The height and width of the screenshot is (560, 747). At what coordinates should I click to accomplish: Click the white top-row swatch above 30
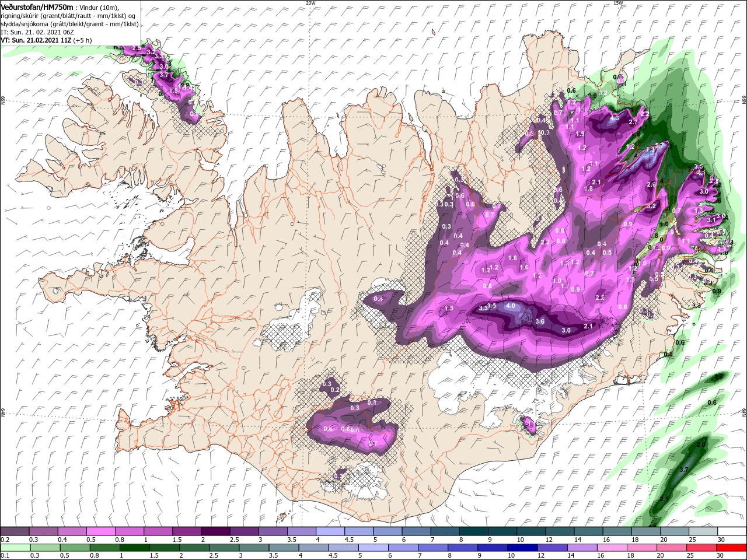coord(732,531)
